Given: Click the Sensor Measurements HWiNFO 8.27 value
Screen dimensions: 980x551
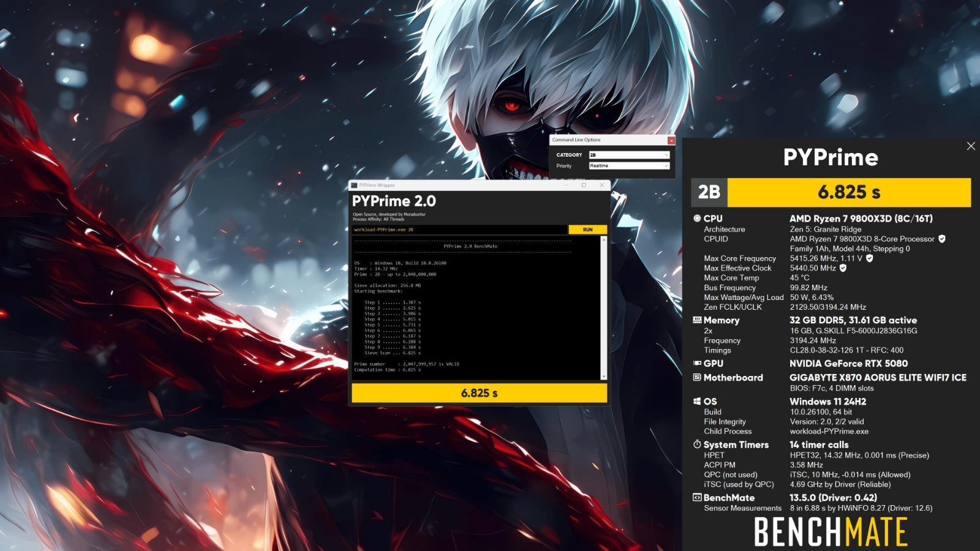Looking at the screenshot, I should click(x=861, y=508).
